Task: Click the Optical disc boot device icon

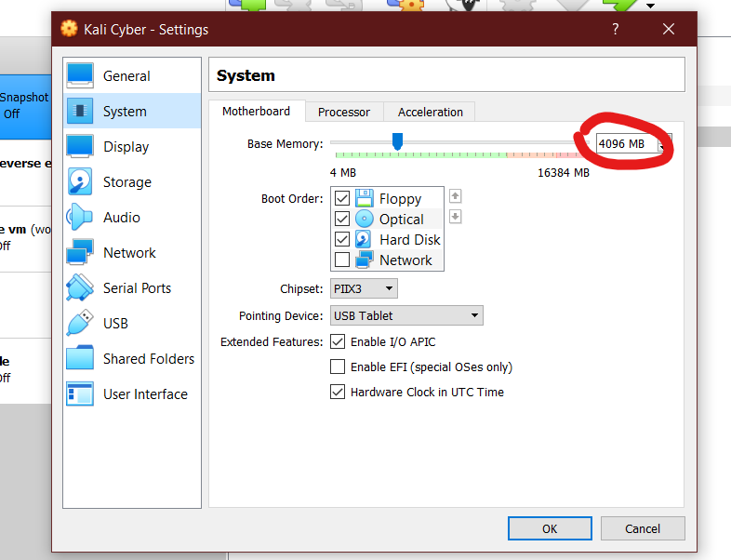Action: click(364, 219)
